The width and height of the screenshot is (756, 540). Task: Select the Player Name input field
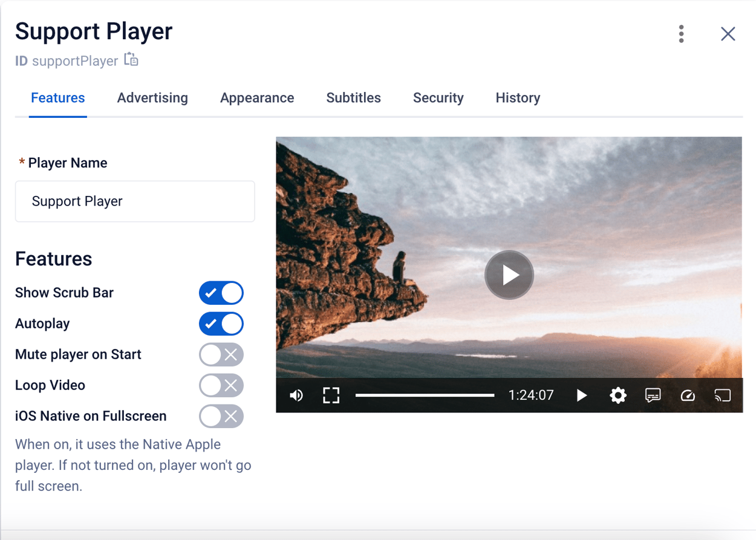tap(135, 201)
